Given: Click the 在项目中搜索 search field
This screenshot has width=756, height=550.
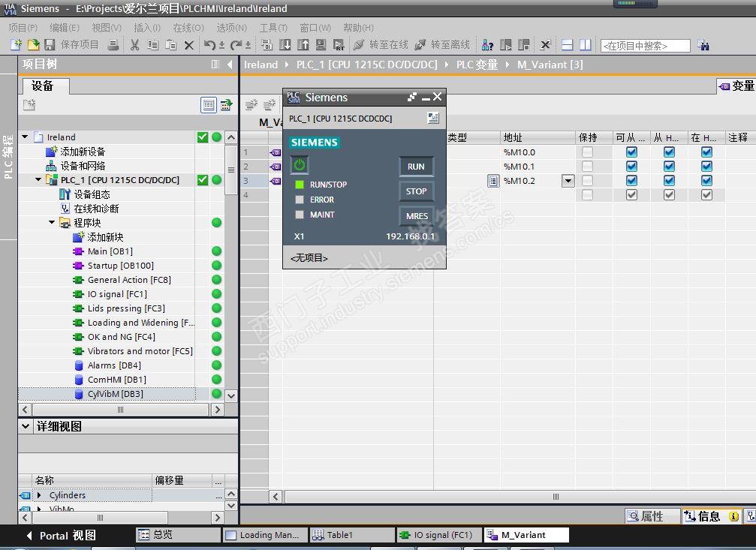Looking at the screenshot, I should click(x=645, y=46).
